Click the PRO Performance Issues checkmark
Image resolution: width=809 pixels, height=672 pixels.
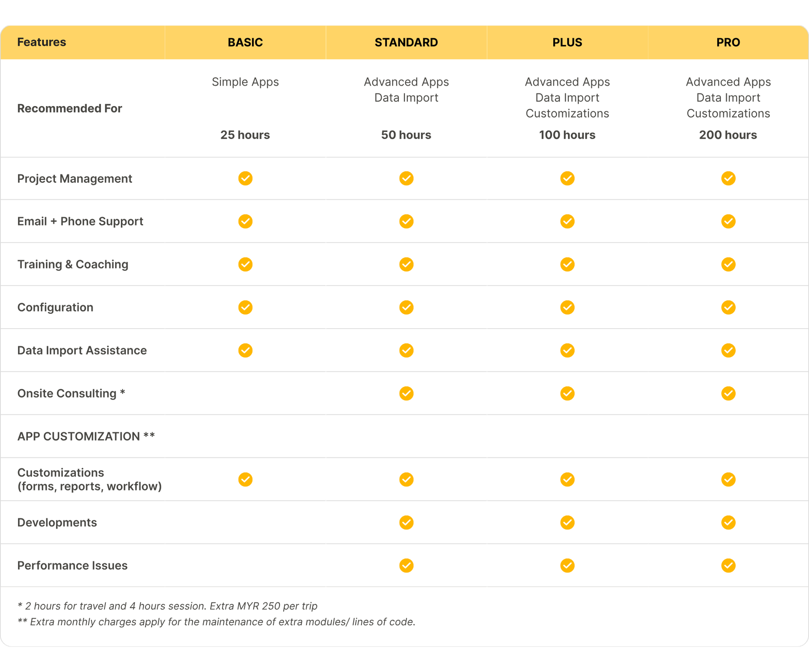(728, 565)
